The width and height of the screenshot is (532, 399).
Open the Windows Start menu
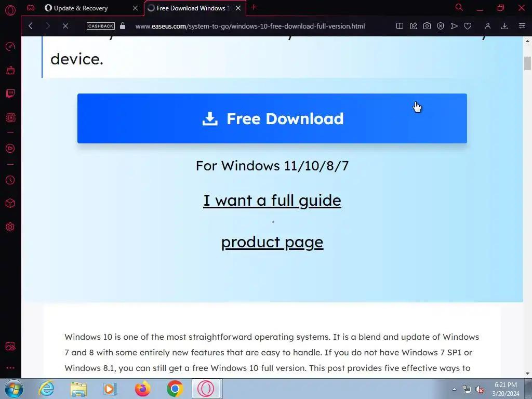pos(14,389)
